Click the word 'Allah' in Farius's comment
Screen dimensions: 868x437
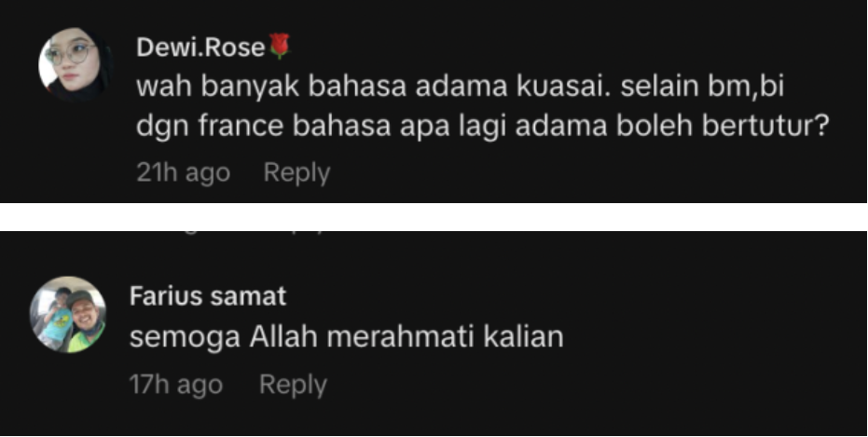[282, 336]
